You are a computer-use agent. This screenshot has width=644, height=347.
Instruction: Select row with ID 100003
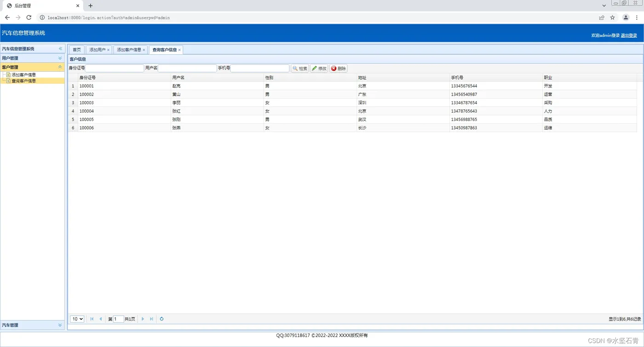(x=352, y=102)
